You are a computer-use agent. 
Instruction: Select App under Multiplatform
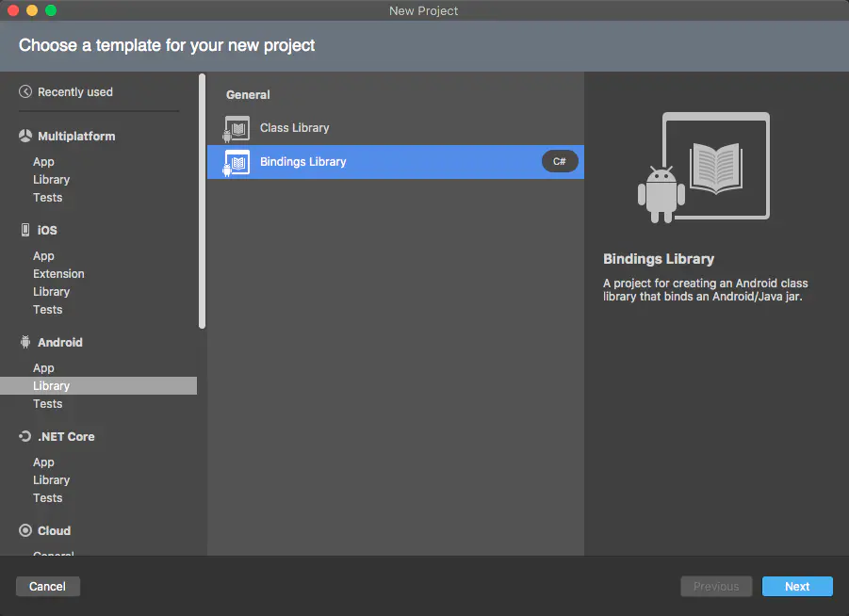(x=43, y=162)
